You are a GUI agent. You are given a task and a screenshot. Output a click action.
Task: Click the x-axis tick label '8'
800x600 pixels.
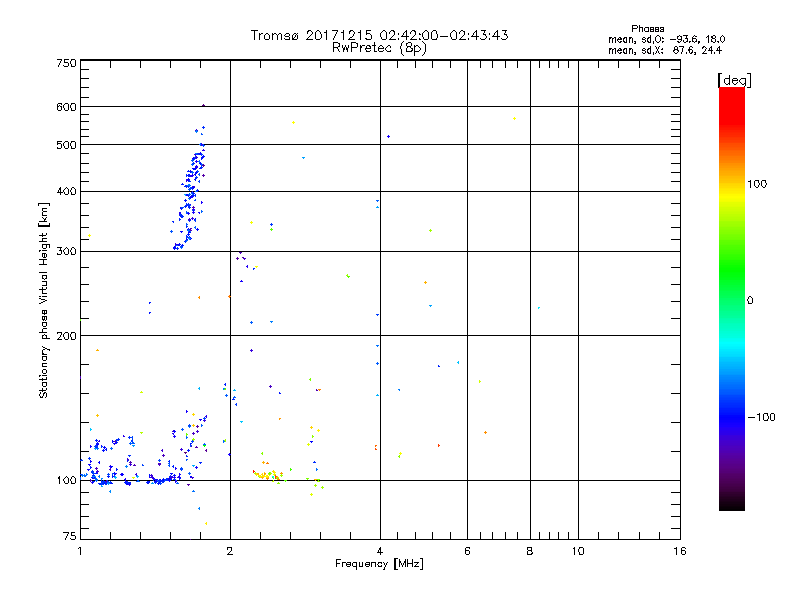click(530, 551)
